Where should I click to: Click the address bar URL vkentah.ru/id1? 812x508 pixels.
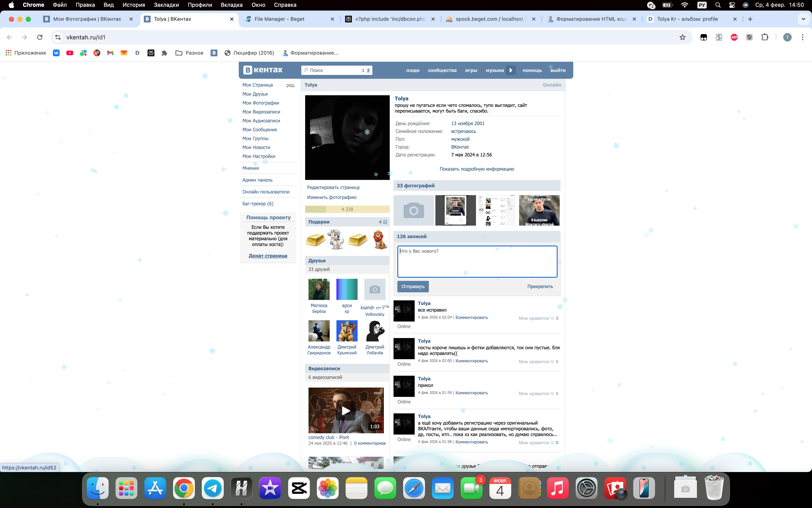86,37
